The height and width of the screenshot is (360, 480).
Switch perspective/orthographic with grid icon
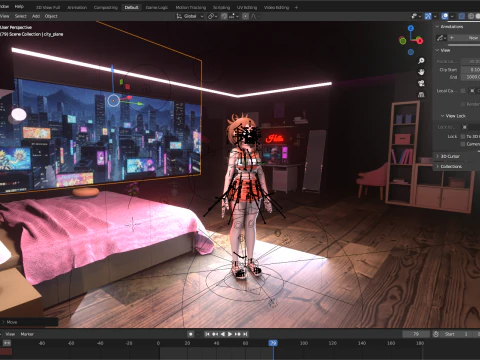421,95
